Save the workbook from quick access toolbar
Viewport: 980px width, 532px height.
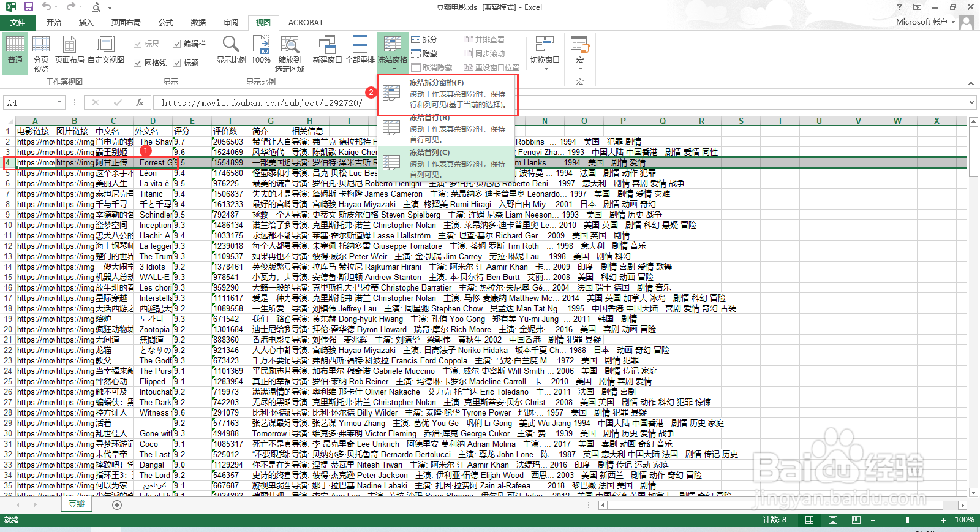[28, 7]
